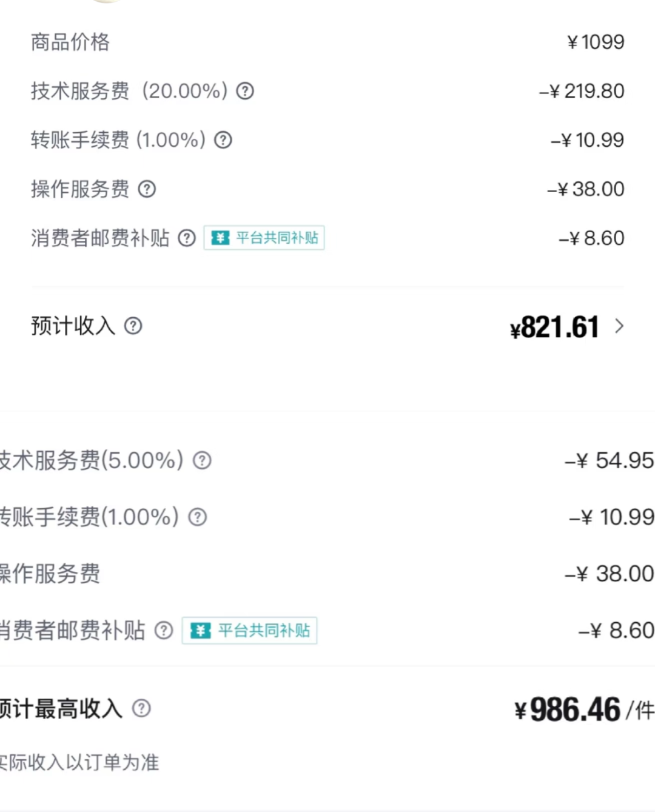Tap the question mark next to 预计收入
Viewport: 655px width, 812px height.
click(x=133, y=326)
